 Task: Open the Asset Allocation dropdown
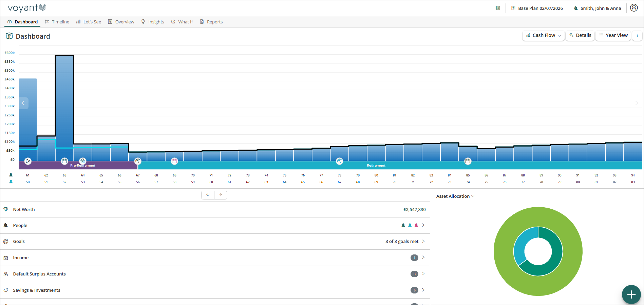click(x=455, y=196)
